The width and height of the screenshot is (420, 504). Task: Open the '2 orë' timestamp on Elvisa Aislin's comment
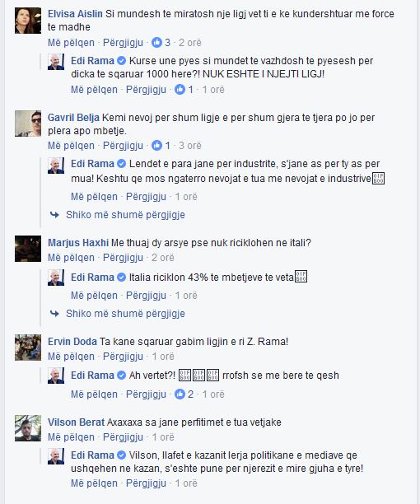190,43
